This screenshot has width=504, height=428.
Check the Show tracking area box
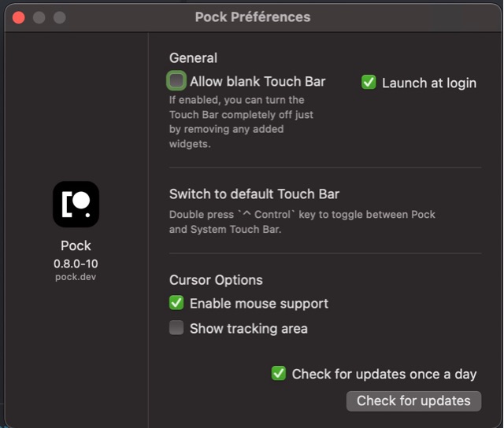(176, 328)
